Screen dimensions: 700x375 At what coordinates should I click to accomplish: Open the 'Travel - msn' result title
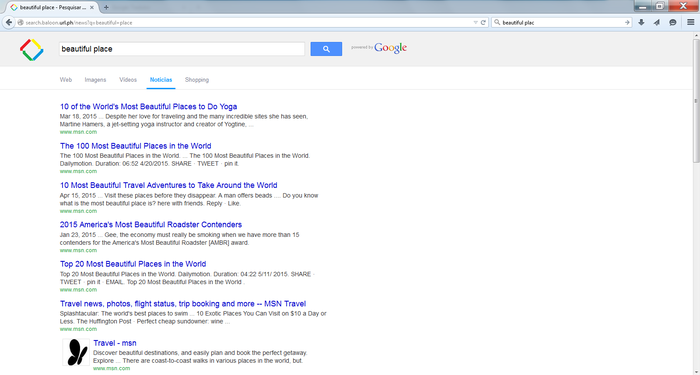[115, 343]
